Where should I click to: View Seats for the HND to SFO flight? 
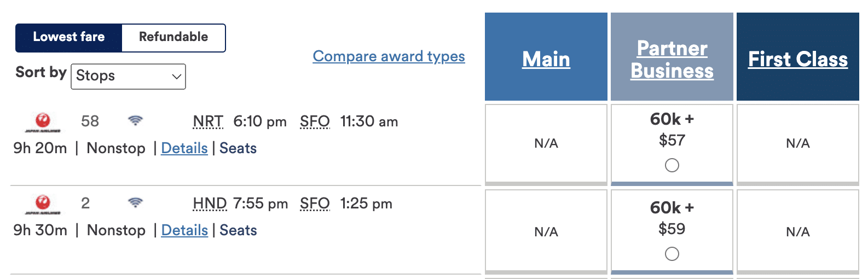[238, 230]
